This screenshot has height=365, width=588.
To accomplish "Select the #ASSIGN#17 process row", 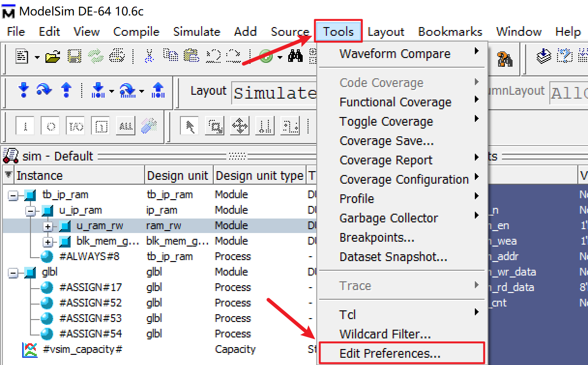I will [159, 287].
